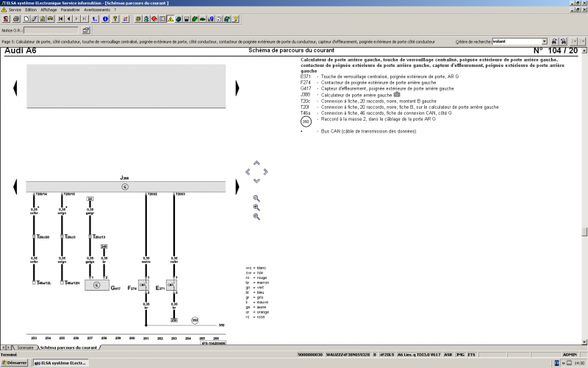Go to next page arrow button
This screenshot has width=588, height=368.
point(76,19)
